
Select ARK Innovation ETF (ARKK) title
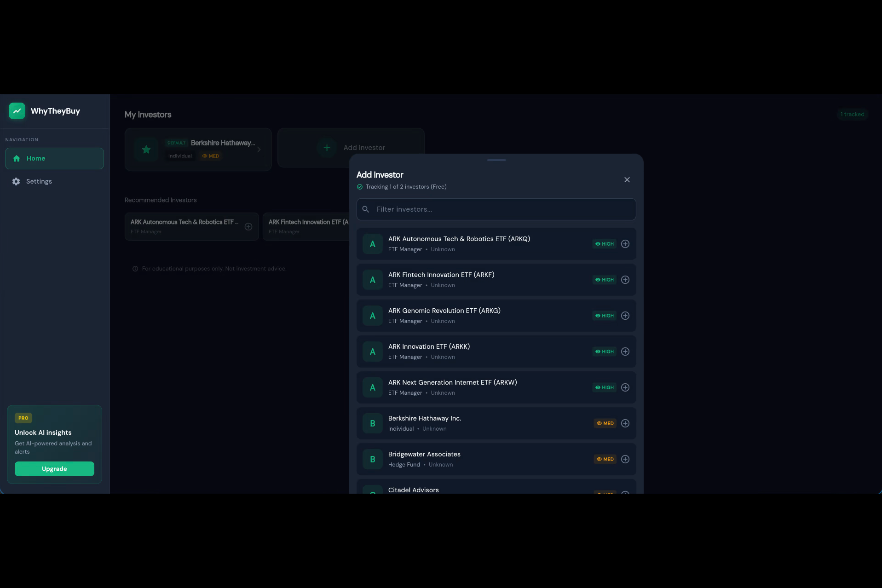tap(429, 346)
